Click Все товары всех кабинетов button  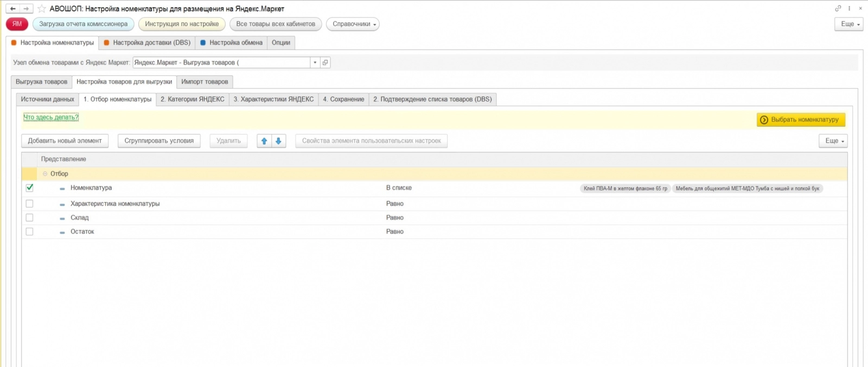pos(276,24)
